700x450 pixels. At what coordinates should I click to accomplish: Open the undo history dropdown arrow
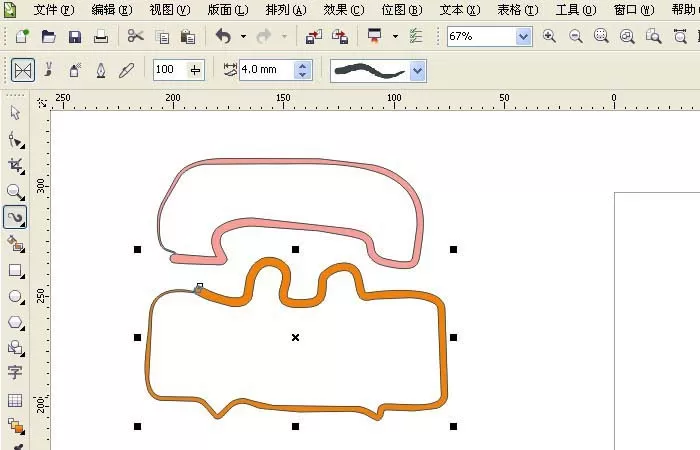(x=243, y=36)
